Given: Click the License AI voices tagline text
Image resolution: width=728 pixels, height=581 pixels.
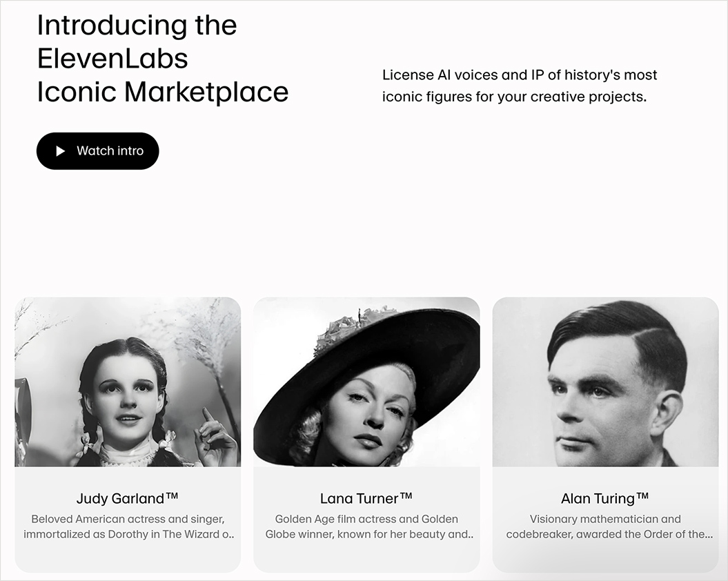Looking at the screenshot, I should pos(519,86).
